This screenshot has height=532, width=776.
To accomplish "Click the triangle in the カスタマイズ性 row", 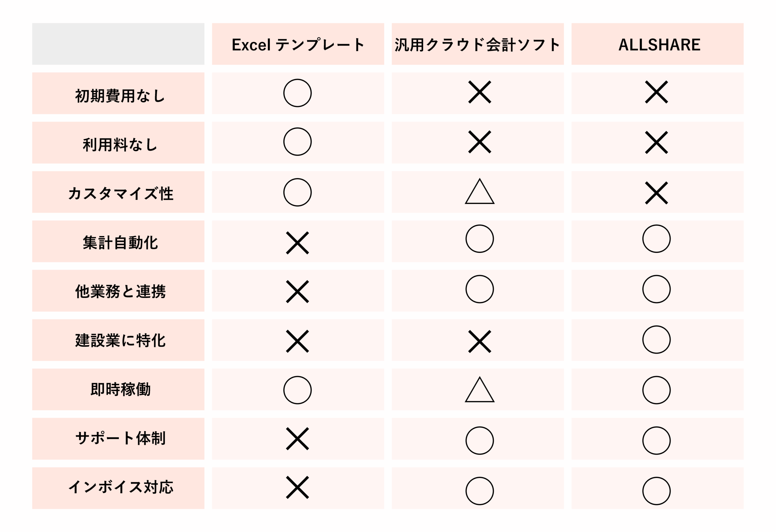I will (480, 191).
